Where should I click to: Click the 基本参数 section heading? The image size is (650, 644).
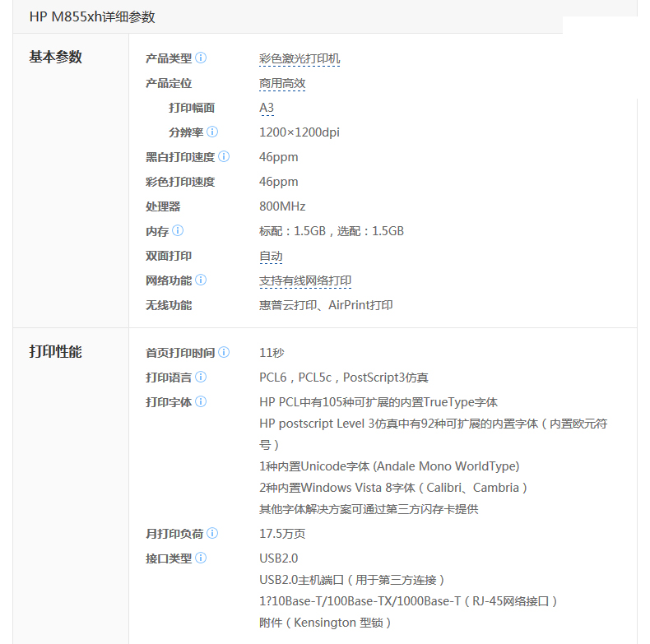point(56,58)
